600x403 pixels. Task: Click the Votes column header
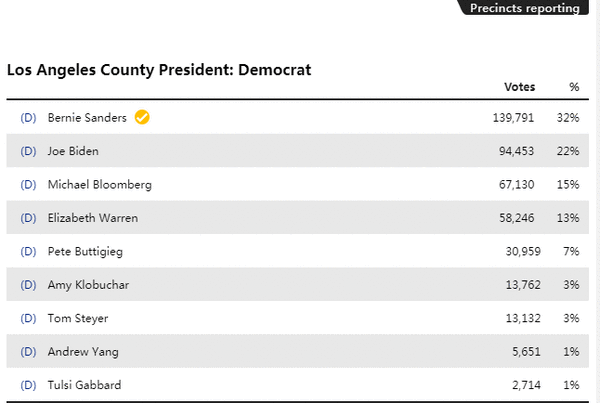coord(519,87)
